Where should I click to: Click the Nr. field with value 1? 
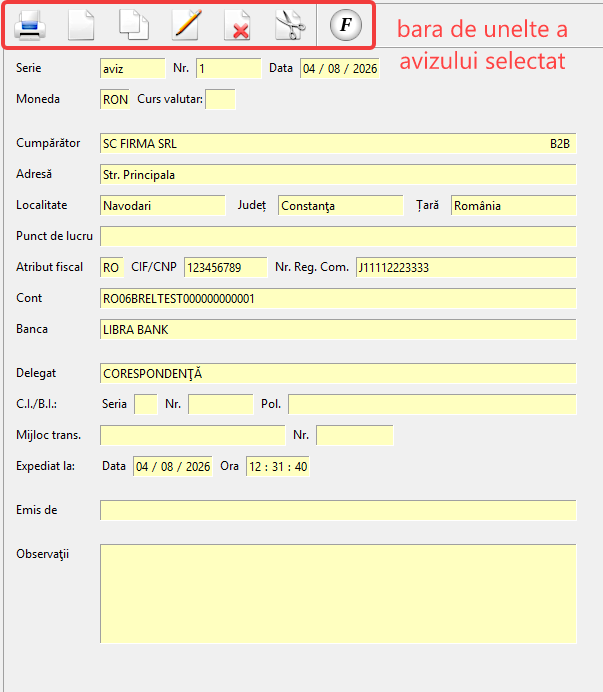tap(229, 68)
